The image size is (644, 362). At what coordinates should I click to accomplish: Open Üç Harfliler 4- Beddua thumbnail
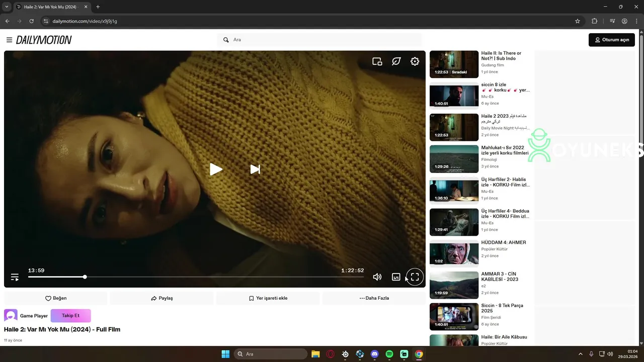click(454, 222)
